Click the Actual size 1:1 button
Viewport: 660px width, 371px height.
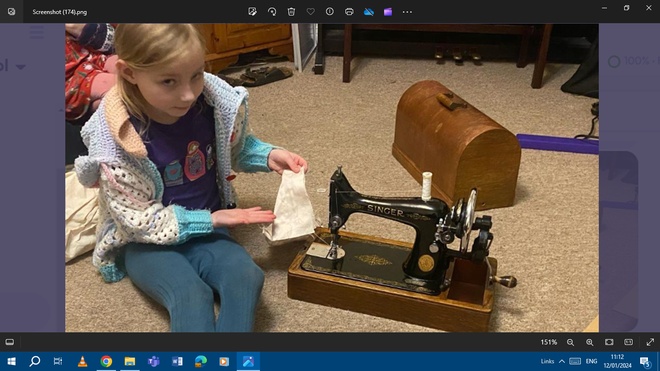point(628,342)
